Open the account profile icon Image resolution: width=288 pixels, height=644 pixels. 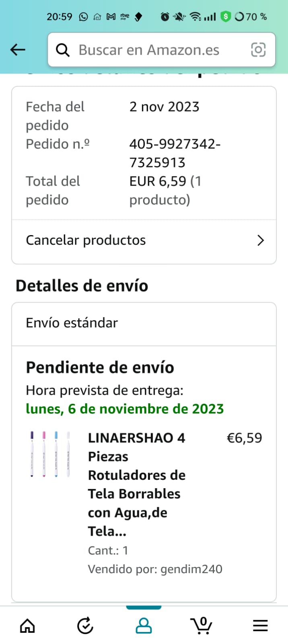(144, 625)
